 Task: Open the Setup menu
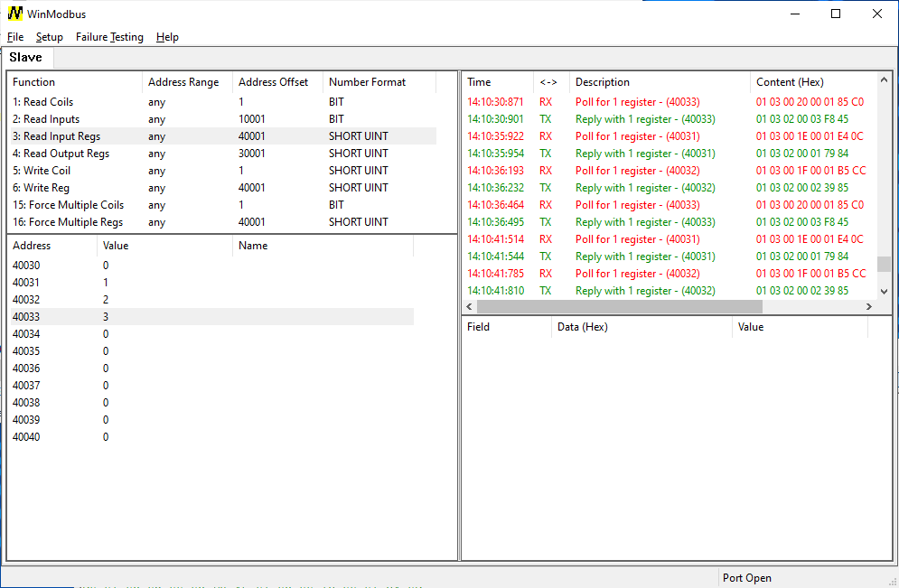point(50,37)
